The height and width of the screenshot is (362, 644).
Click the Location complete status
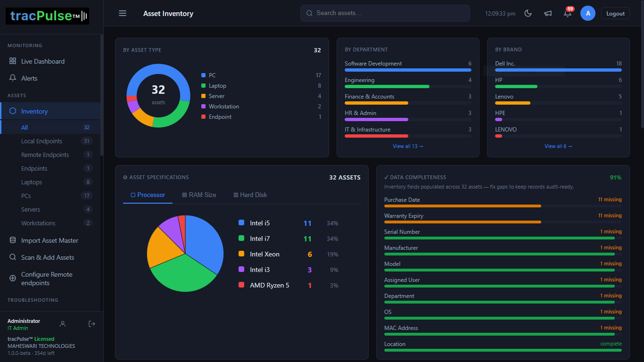(611, 344)
